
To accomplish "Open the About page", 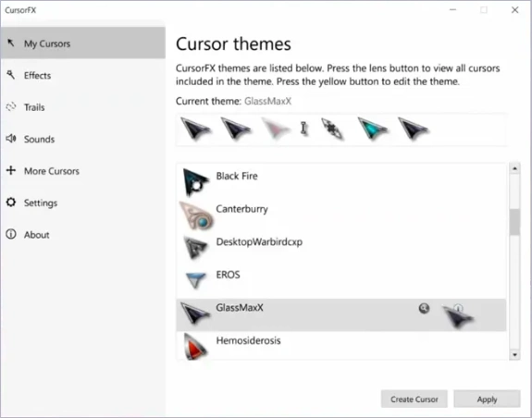I will coord(82,235).
